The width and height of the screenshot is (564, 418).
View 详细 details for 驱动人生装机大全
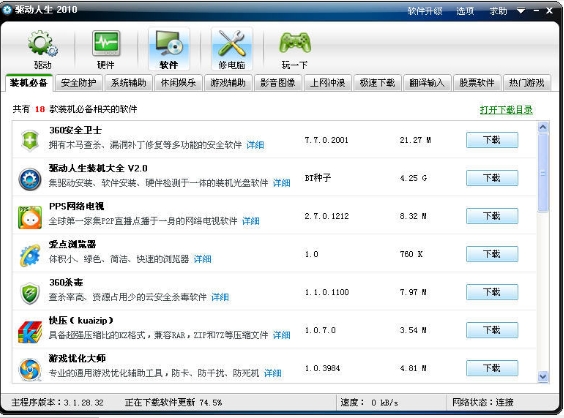[x=282, y=183]
